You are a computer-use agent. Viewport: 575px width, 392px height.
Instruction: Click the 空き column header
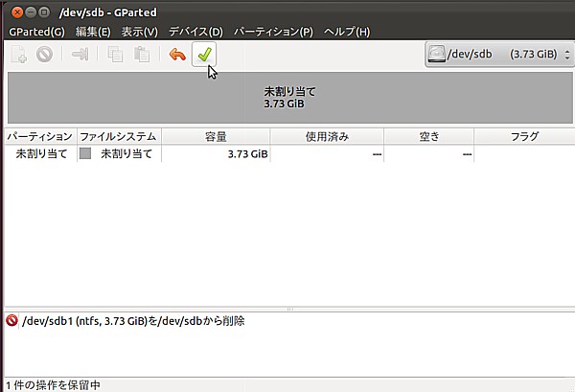coord(429,136)
